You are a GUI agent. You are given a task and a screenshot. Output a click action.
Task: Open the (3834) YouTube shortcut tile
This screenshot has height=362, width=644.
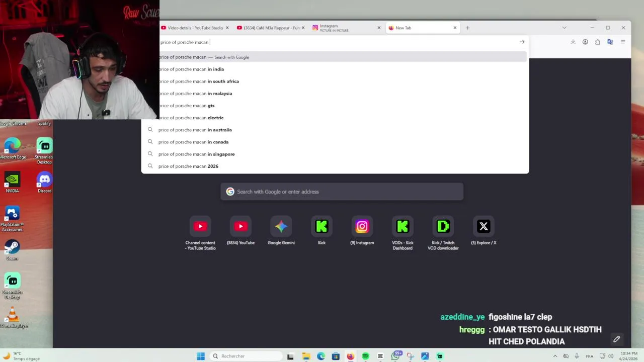[x=240, y=231]
